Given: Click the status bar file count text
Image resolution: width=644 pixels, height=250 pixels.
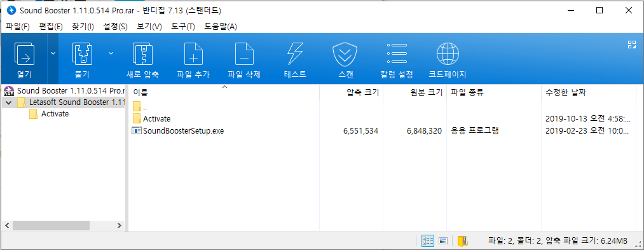Looking at the screenshot, I should point(558,241).
